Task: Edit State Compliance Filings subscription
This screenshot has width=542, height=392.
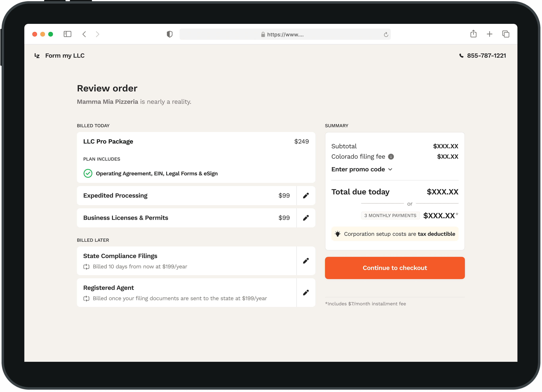Action: 306,261
